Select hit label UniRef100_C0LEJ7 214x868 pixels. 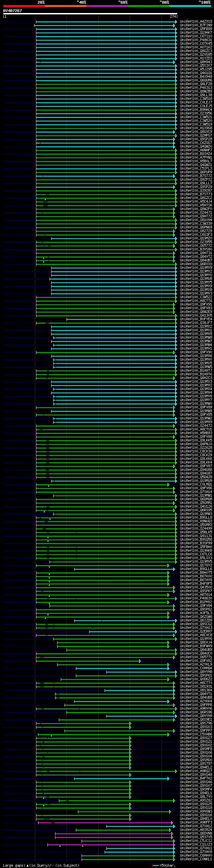(x=196, y=103)
